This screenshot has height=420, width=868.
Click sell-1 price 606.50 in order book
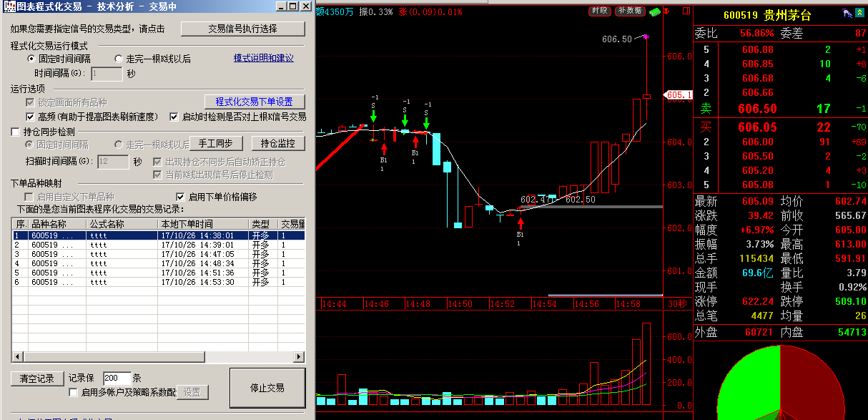757,109
